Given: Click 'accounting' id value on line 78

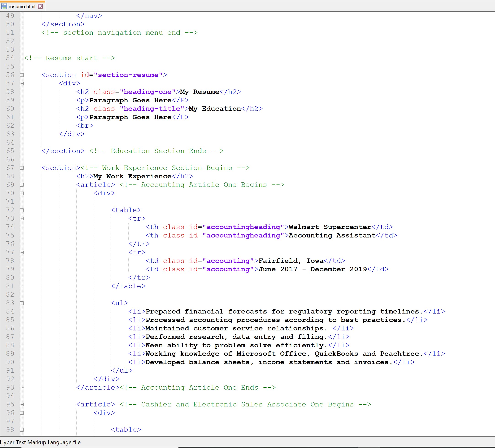Looking at the screenshot, I should (228, 261).
